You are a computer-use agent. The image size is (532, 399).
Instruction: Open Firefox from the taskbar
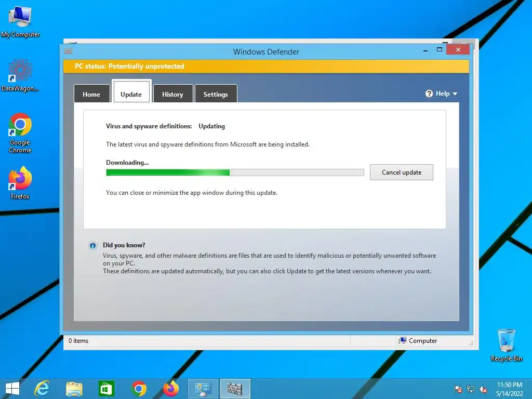[171, 389]
